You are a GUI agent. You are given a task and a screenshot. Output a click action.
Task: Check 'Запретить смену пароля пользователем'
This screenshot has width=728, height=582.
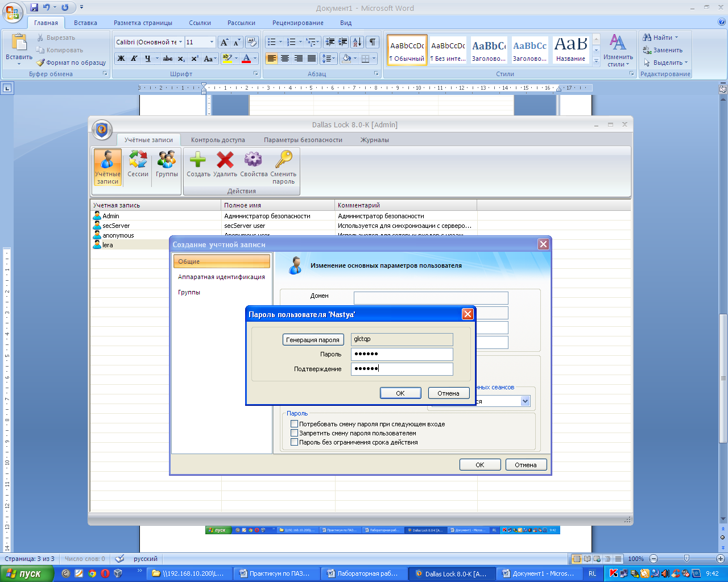coord(294,433)
